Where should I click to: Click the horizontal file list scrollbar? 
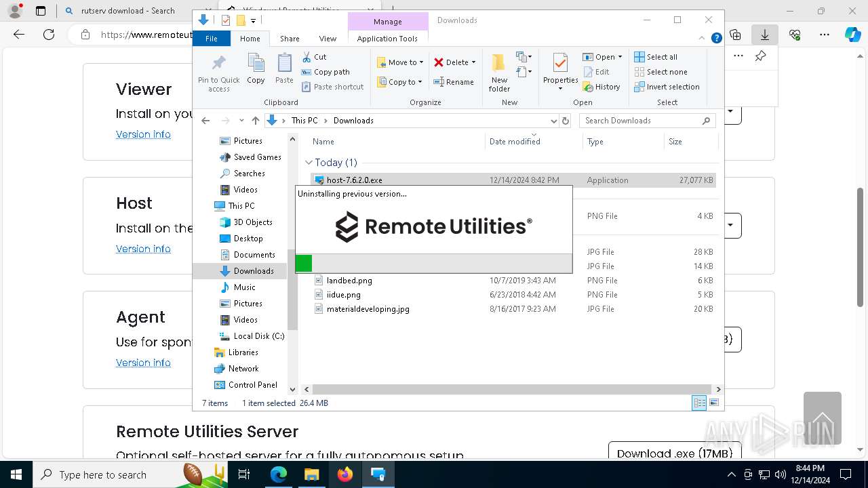pyautogui.click(x=512, y=389)
